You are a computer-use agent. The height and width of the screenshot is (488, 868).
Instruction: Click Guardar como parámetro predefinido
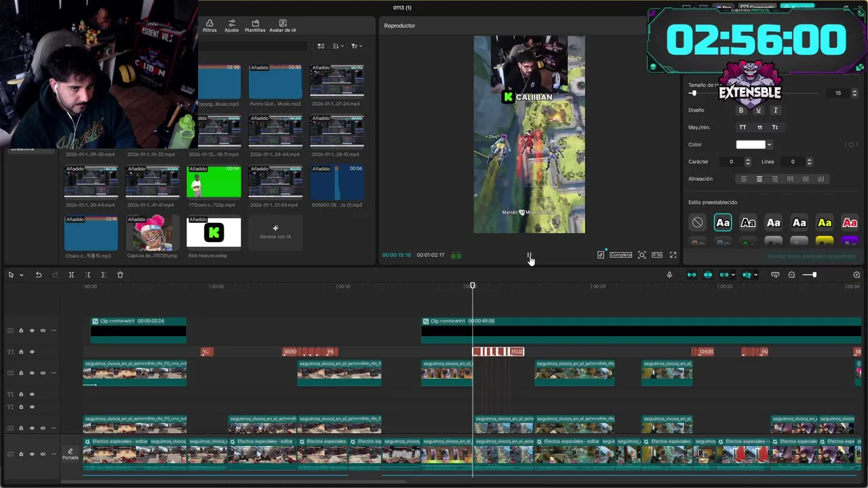(811, 256)
